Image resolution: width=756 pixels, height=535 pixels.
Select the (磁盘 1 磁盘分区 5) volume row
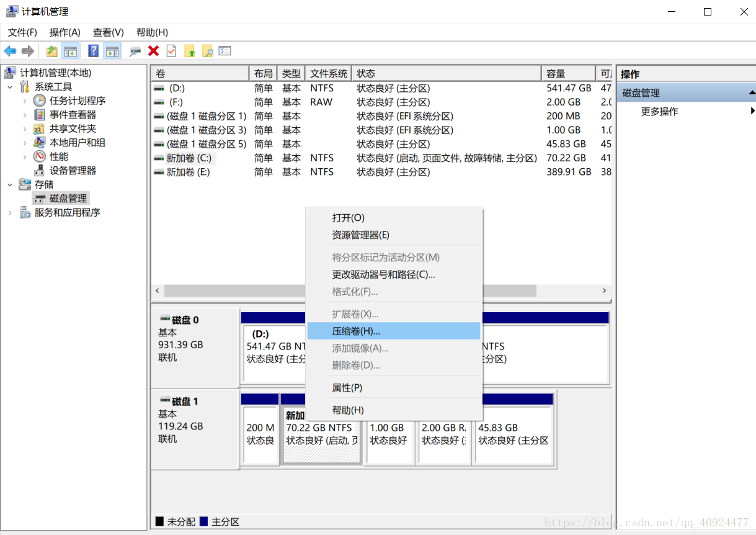381,144
